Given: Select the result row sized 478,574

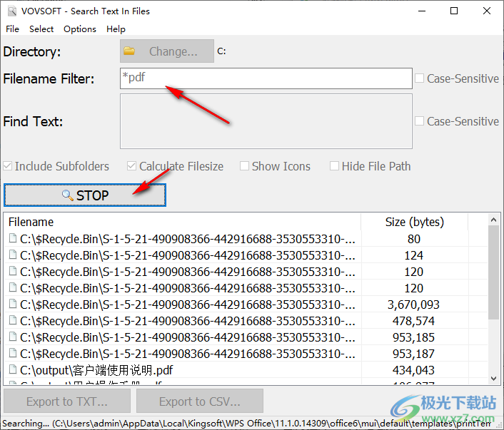Looking at the screenshot, I should 246,321.
